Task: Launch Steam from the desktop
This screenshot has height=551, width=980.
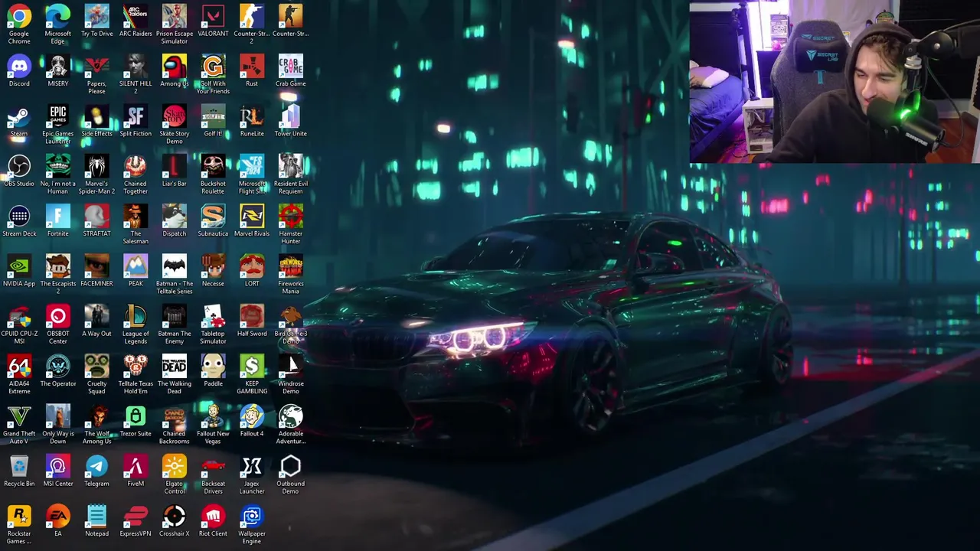Action: pos(19,117)
